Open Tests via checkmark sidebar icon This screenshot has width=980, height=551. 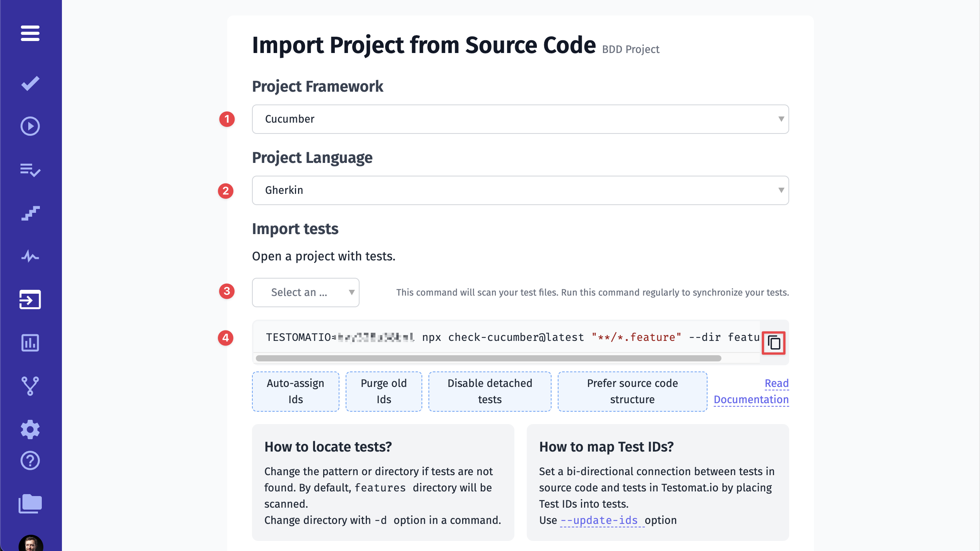tap(30, 83)
